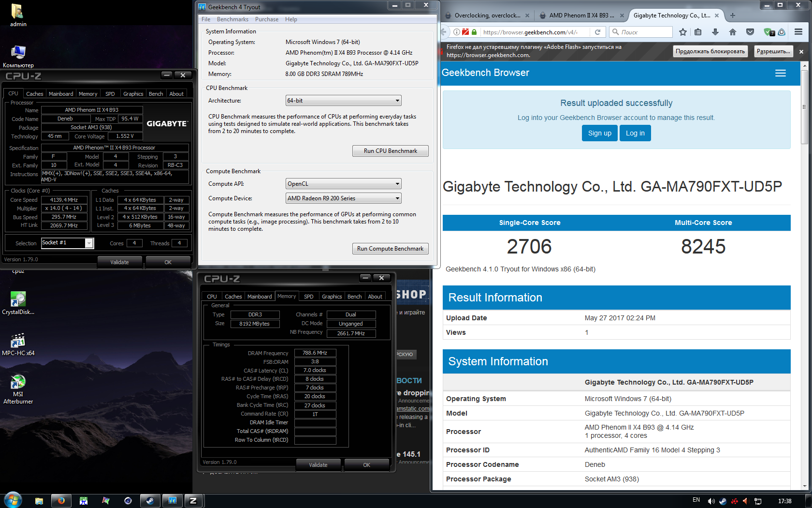Switch to Steam in the taskbar
Image resolution: width=812 pixels, height=508 pixels.
(150, 501)
